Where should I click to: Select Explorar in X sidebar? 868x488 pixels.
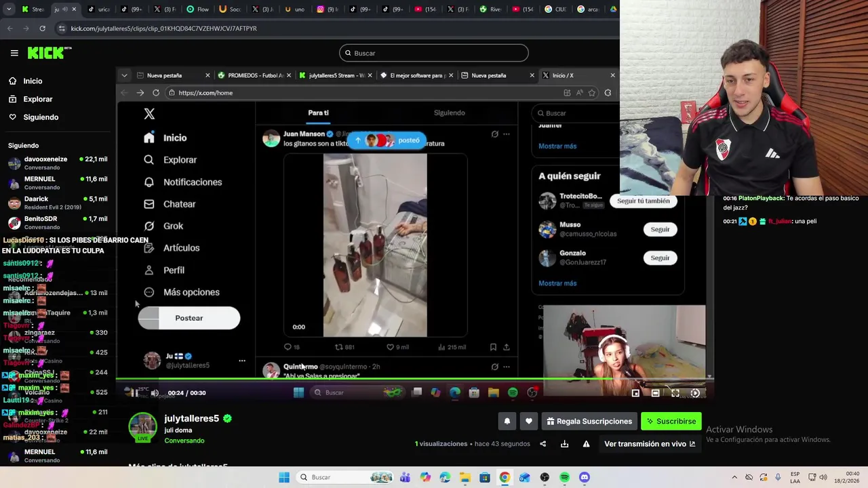tap(171, 160)
